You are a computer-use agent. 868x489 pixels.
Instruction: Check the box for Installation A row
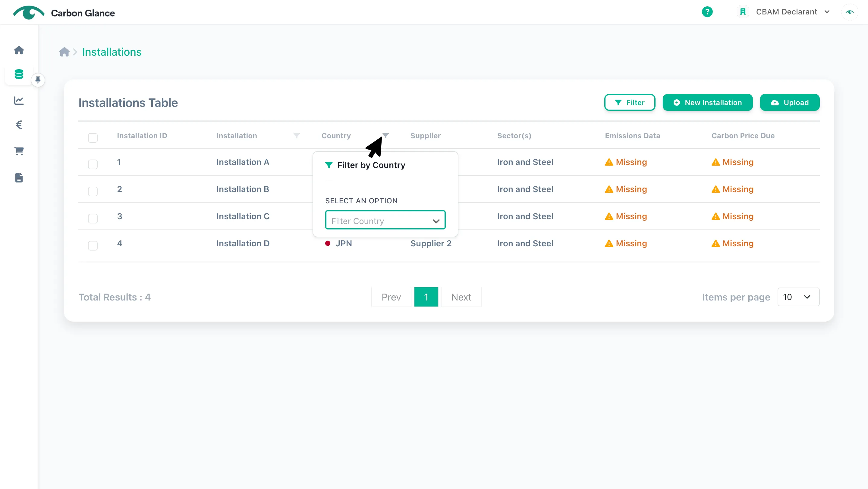[x=93, y=164]
